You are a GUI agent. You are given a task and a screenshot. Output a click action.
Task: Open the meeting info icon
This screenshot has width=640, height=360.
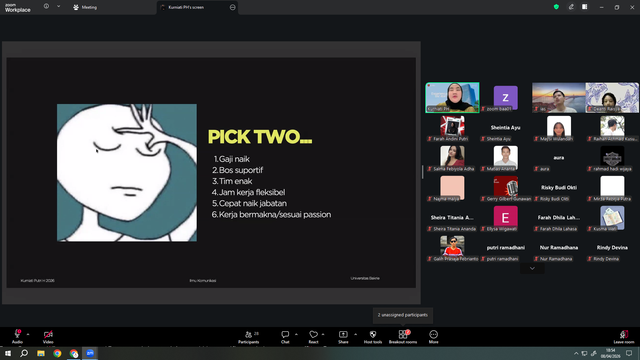click(x=46, y=6)
